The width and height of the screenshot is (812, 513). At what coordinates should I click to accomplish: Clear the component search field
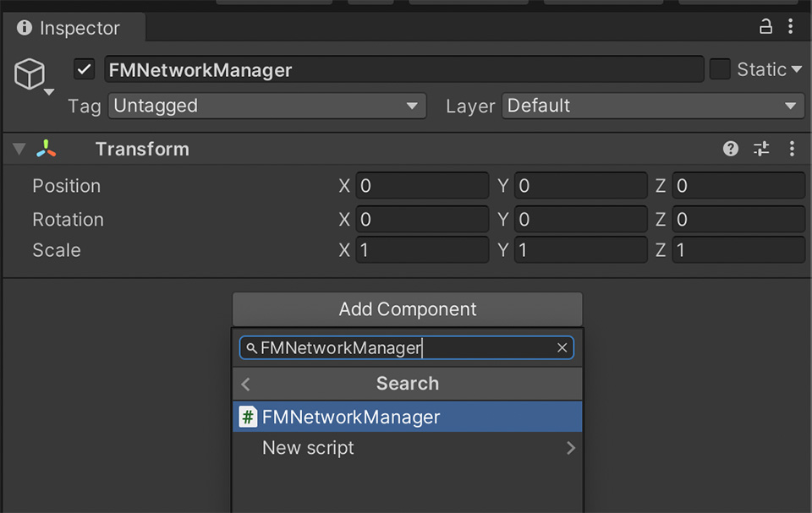(562, 348)
